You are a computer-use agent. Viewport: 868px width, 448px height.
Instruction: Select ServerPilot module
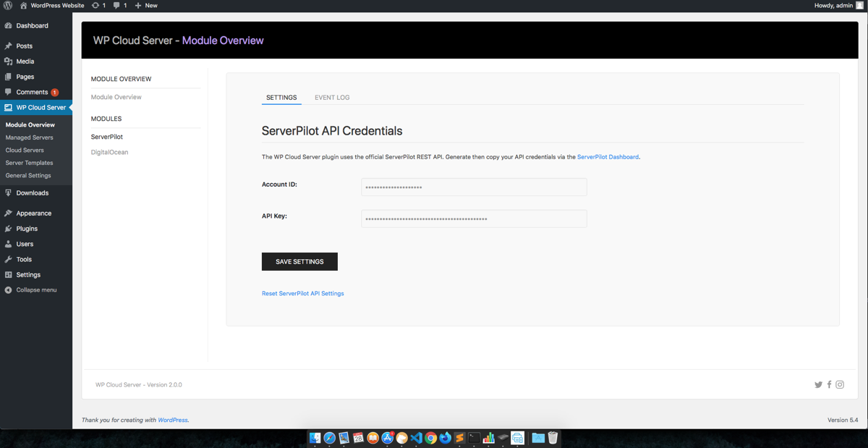click(x=107, y=137)
